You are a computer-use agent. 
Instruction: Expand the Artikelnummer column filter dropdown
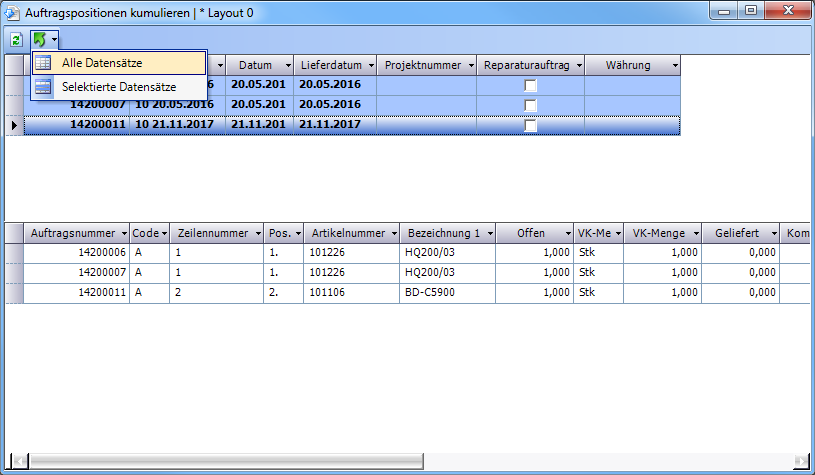pyautogui.click(x=392, y=233)
